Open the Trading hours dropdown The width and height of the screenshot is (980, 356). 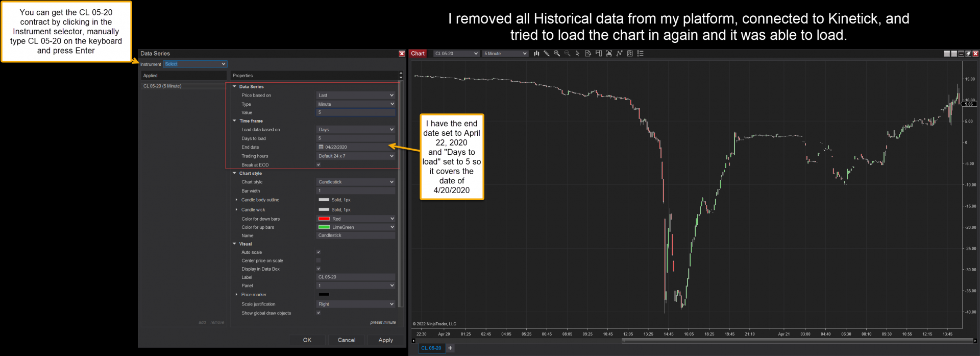tap(356, 156)
